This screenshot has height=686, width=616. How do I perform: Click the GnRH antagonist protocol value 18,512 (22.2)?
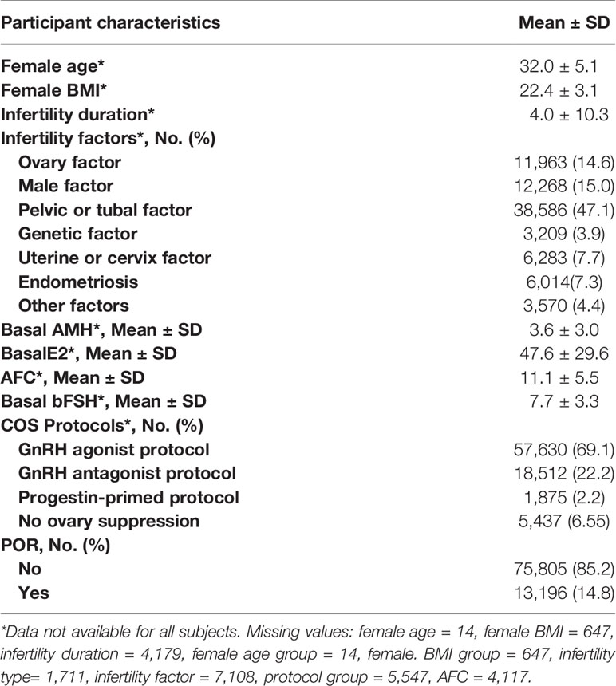point(564,473)
